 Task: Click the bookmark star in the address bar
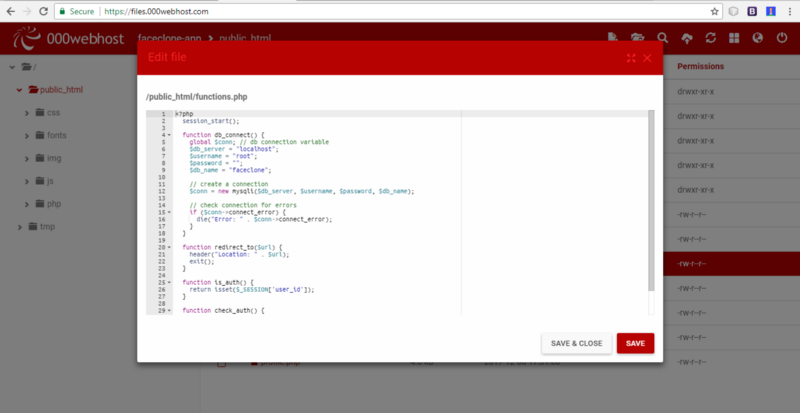click(x=714, y=11)
